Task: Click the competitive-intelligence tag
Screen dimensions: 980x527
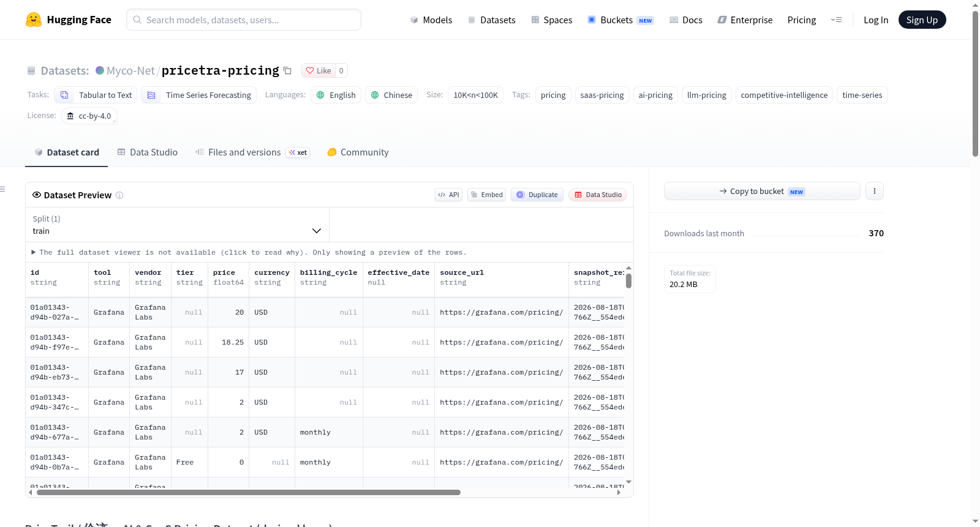Action: coord(784,95)
